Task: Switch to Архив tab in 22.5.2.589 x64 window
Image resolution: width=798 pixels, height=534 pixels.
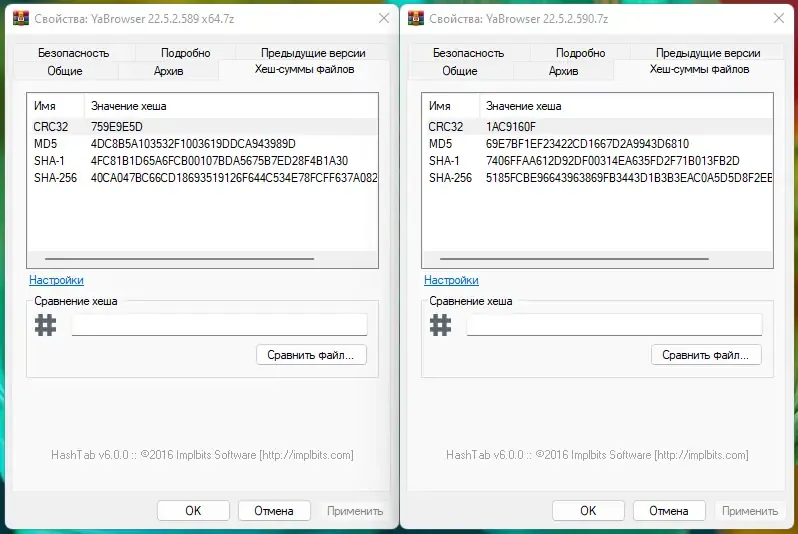Action: click(168, 71)
